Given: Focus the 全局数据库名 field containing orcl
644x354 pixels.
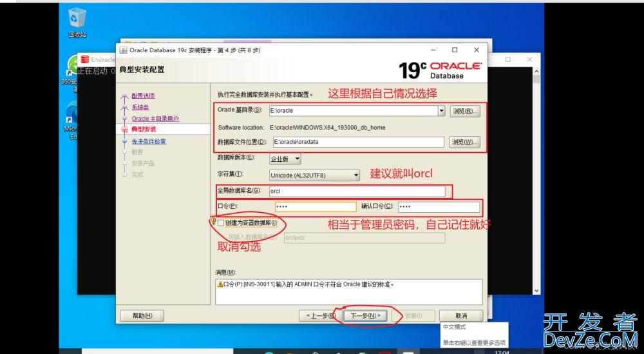Looking at the screenshot, I should point(357,191).
